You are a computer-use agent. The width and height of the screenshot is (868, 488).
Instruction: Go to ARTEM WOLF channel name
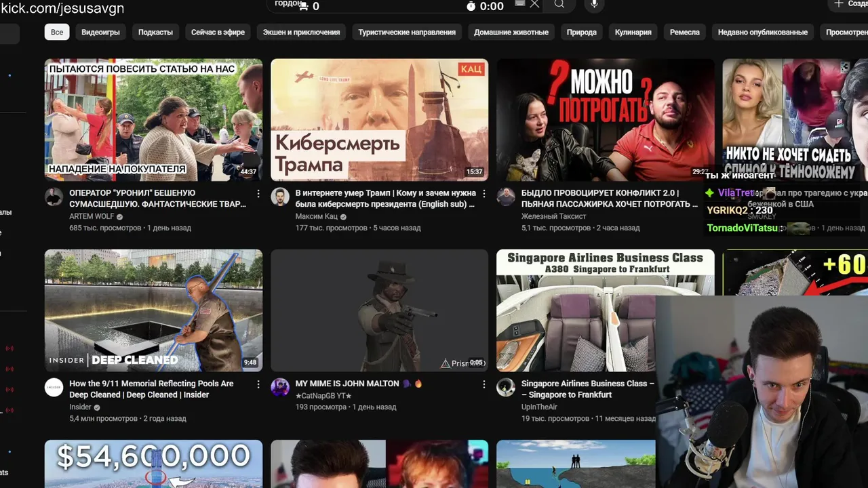tap(92, 217)
